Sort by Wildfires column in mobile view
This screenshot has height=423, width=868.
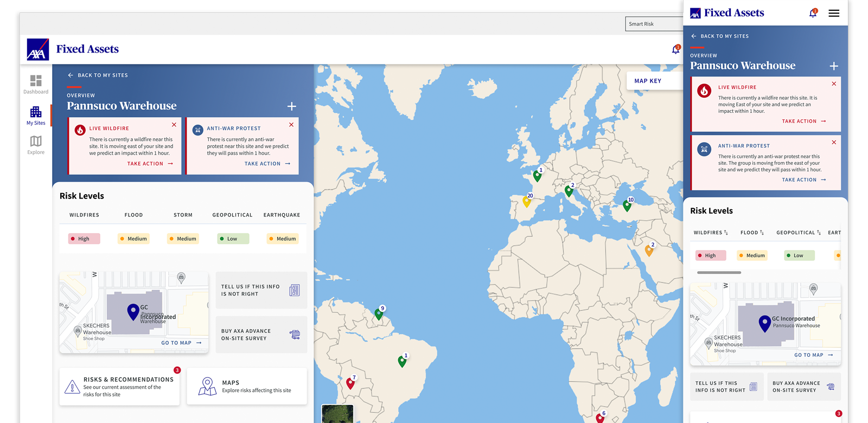[x=711, y=233]
